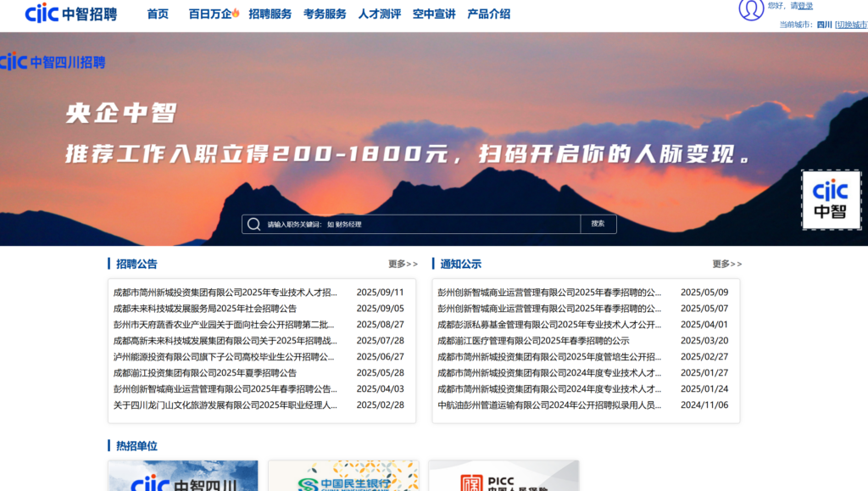Screen dimensions: 868x491
Task: Open the 考务服务 menu item
Action: pyautogui.click(x=322, y=14)
